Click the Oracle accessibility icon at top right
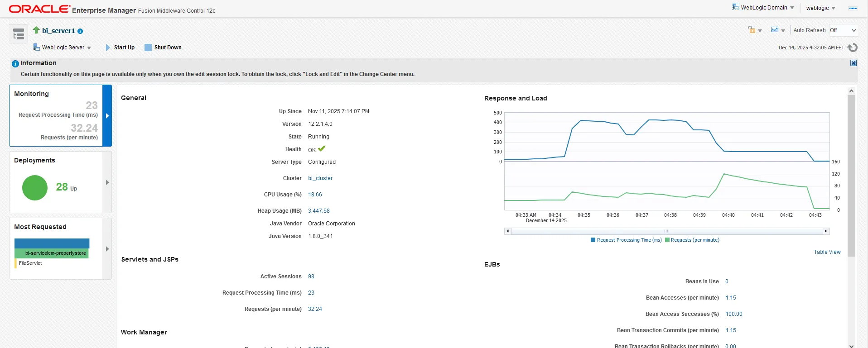The height and width of the screenshot is (348, 868). click(x=853, y=8)
